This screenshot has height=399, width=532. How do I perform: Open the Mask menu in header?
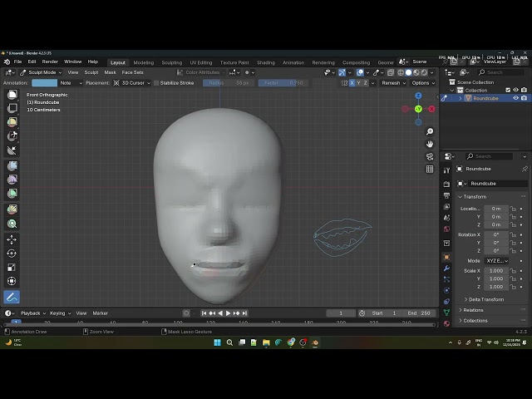[110, 72]
